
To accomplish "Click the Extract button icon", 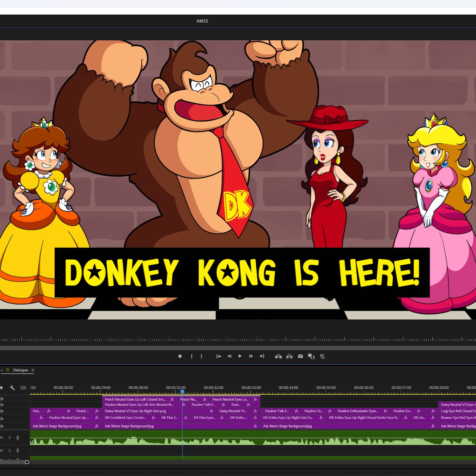I will click(289, 356).
